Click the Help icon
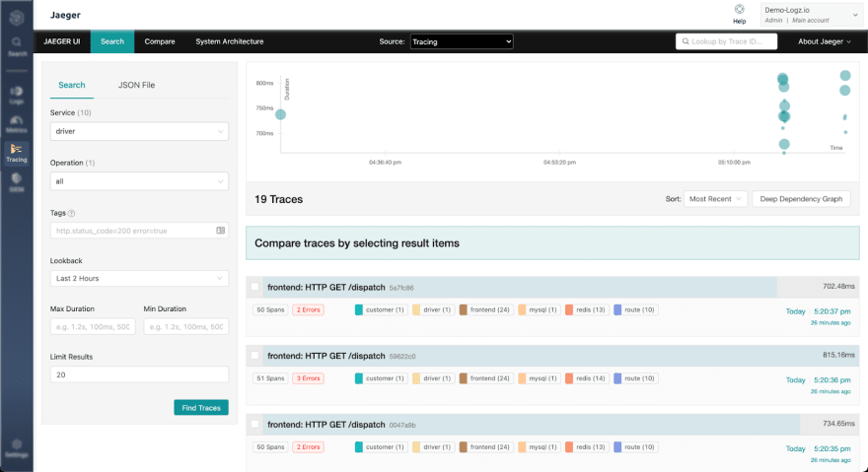This screenshot has height=472, width=868. click(739, 13)
